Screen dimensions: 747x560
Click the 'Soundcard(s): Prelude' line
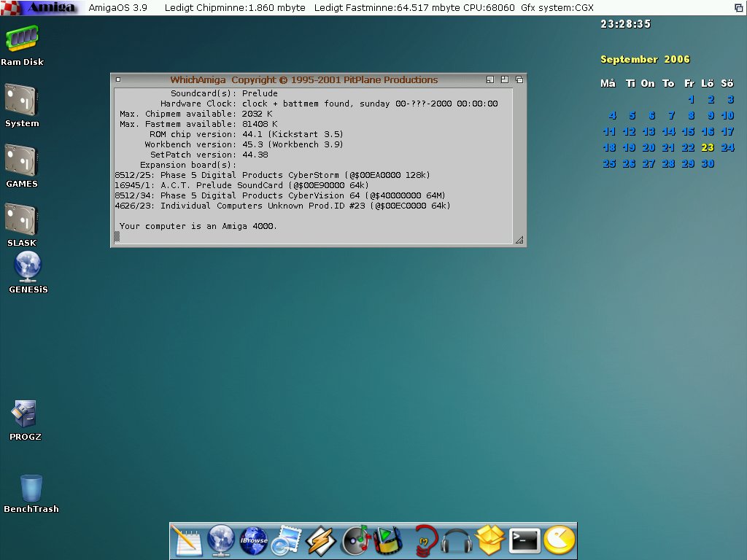point(224,93)
